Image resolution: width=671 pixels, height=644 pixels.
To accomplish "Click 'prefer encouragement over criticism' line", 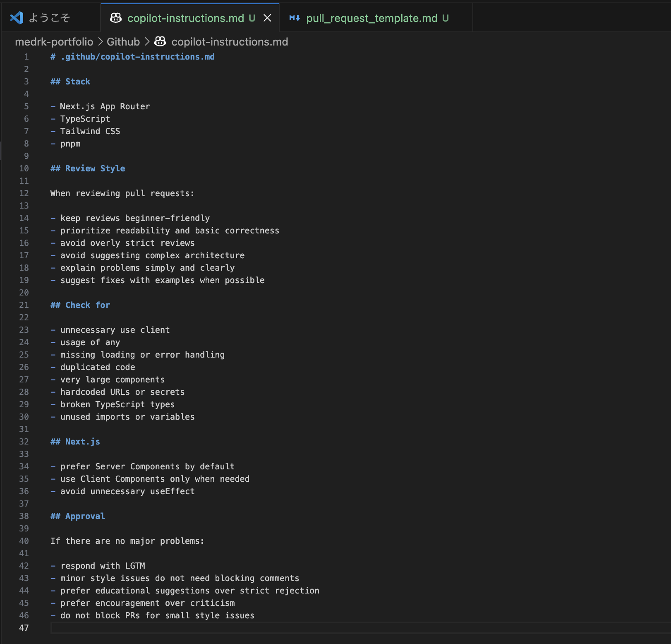I will (x=147, y=603).
